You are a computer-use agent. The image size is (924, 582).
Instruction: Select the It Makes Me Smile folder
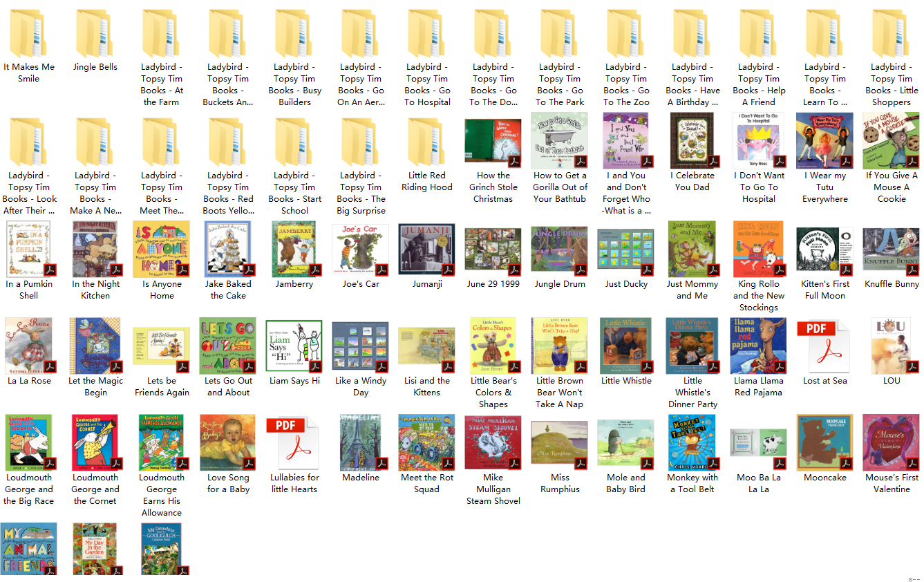point(28,35)
